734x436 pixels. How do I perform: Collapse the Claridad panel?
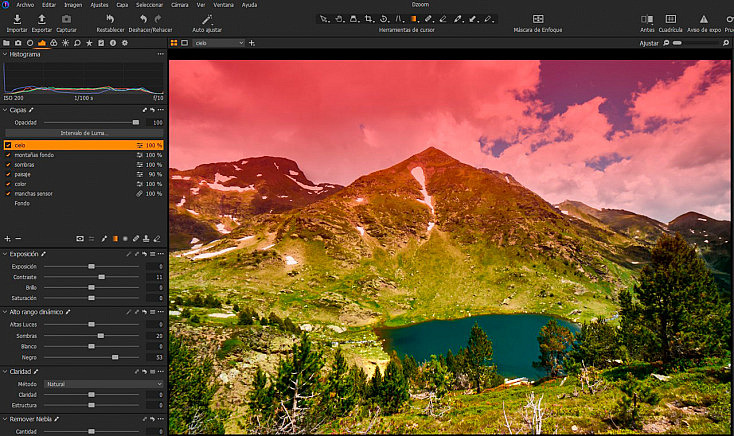(x=5, y=372)
